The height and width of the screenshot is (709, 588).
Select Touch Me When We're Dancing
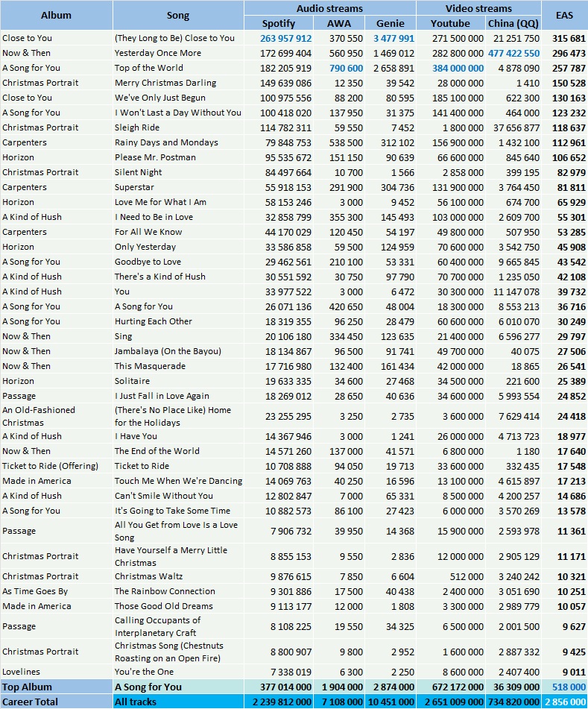pyautogui.click(x=179, y=481)
